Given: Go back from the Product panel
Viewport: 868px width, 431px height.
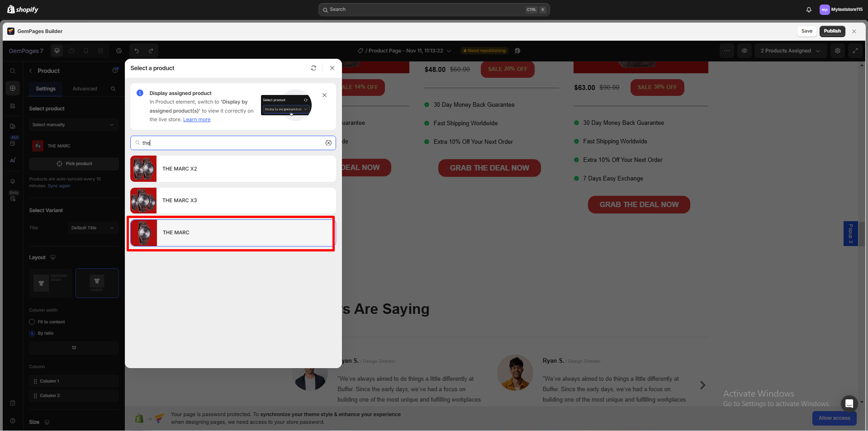Looking at the screenshot, I should click(x=31, y=71).
